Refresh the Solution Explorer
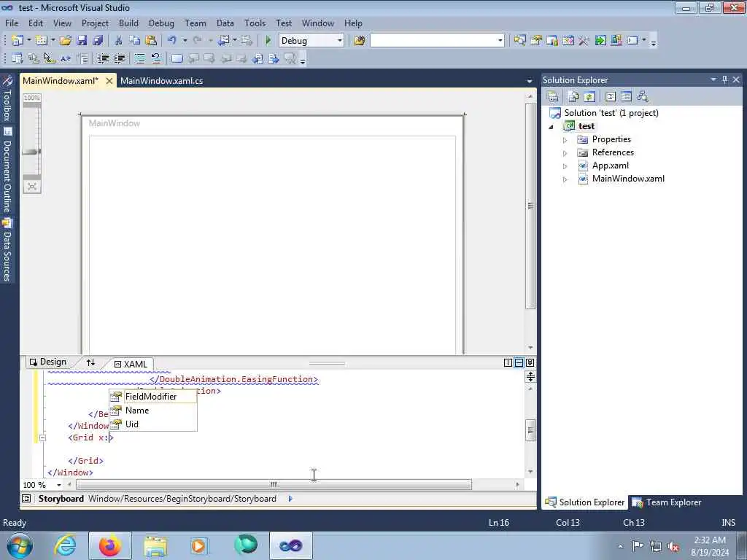The height and width of the screenshot is (560, 747). (589, 97)
